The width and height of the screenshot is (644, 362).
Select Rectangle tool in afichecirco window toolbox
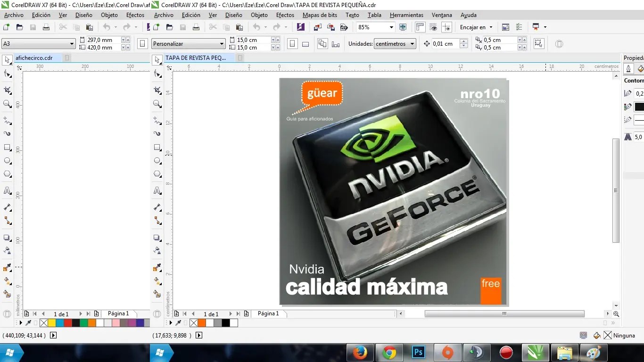pyautogui.click(x=8, y=148)
